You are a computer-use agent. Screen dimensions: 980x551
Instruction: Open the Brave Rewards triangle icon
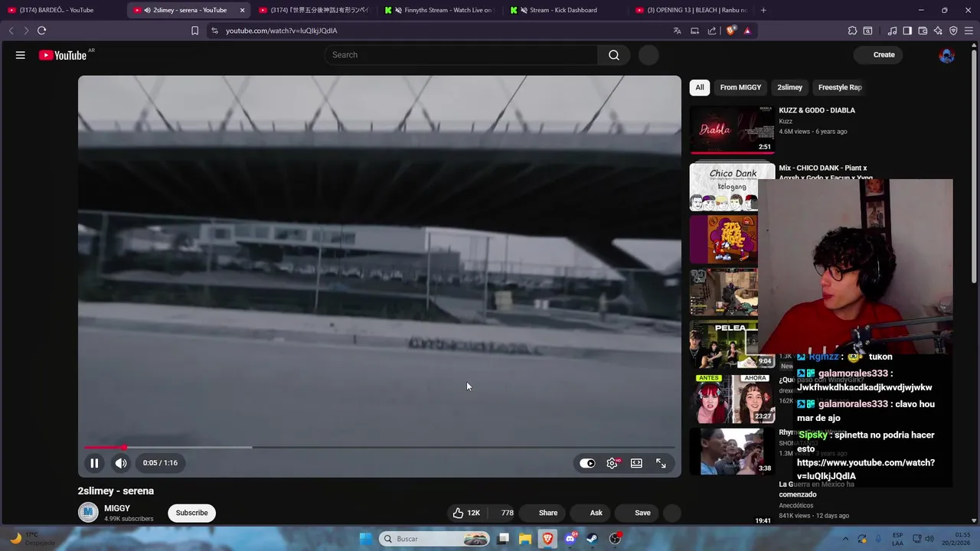point(747,31)
